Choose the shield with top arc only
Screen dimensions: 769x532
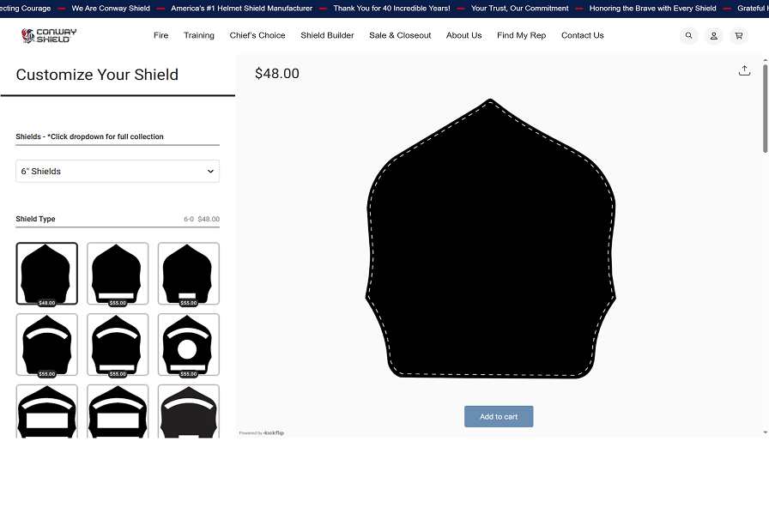46,344
